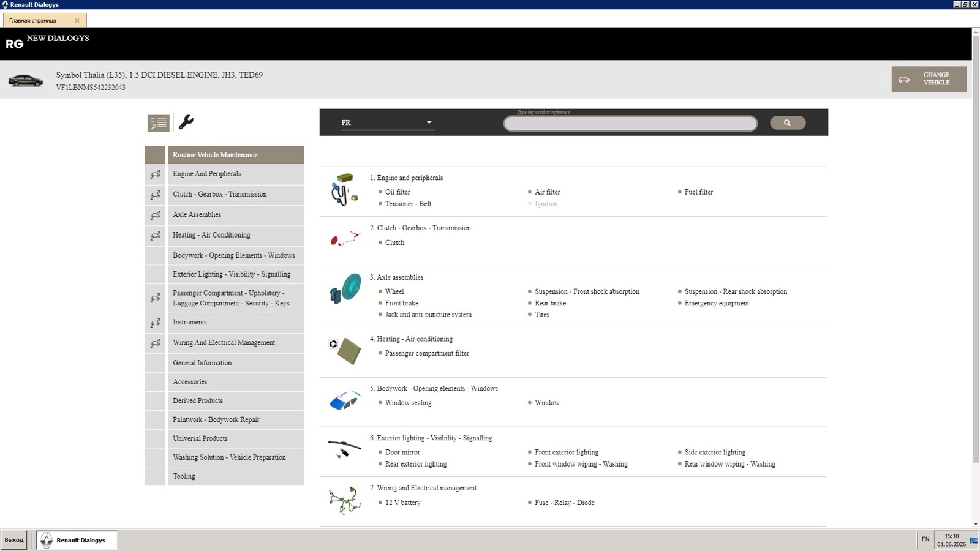This screenshot has height=551, width=980.
Task: Open the Tires link
Action: click(542, 315)
